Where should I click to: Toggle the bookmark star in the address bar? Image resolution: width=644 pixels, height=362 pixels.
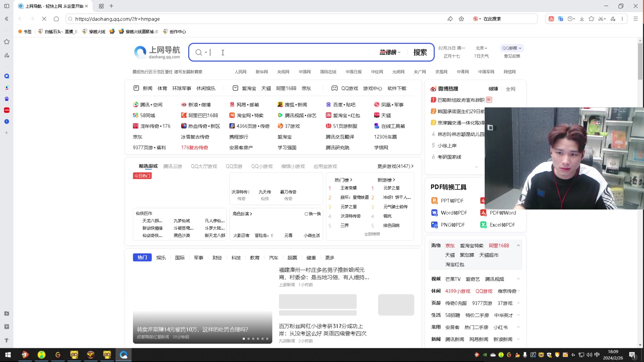click(461, 19)
